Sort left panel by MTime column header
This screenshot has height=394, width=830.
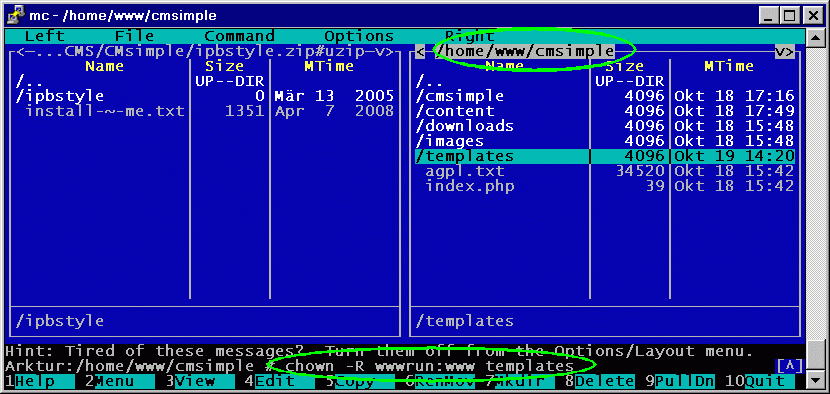329,66
